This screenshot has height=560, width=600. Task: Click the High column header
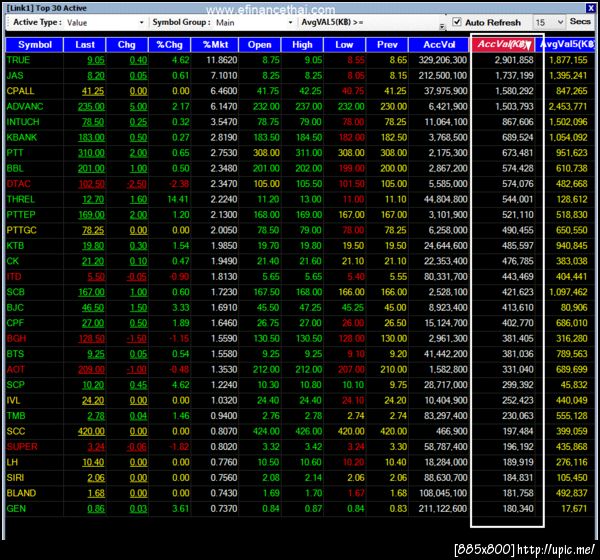302,45
